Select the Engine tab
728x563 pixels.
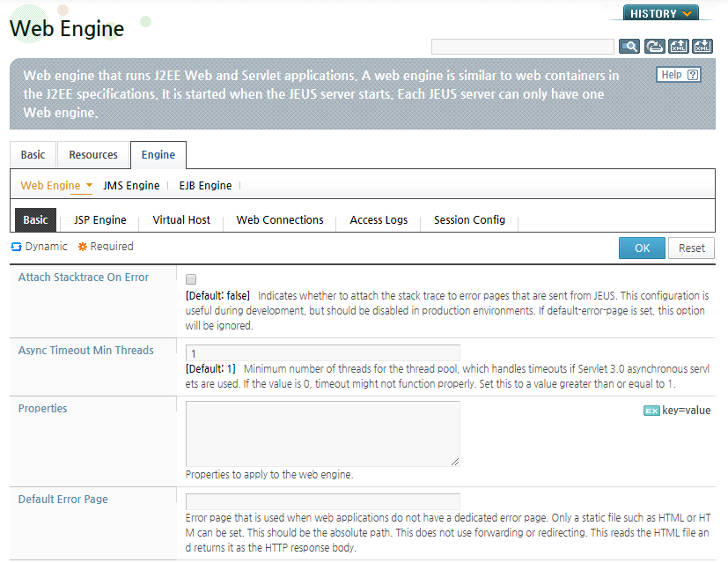[x=158, y=155]
